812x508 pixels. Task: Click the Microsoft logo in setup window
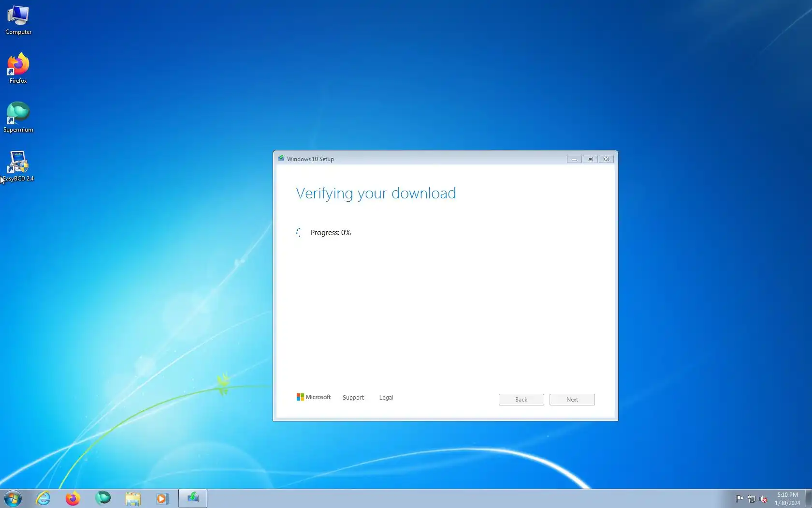click(x=314, y=397)
